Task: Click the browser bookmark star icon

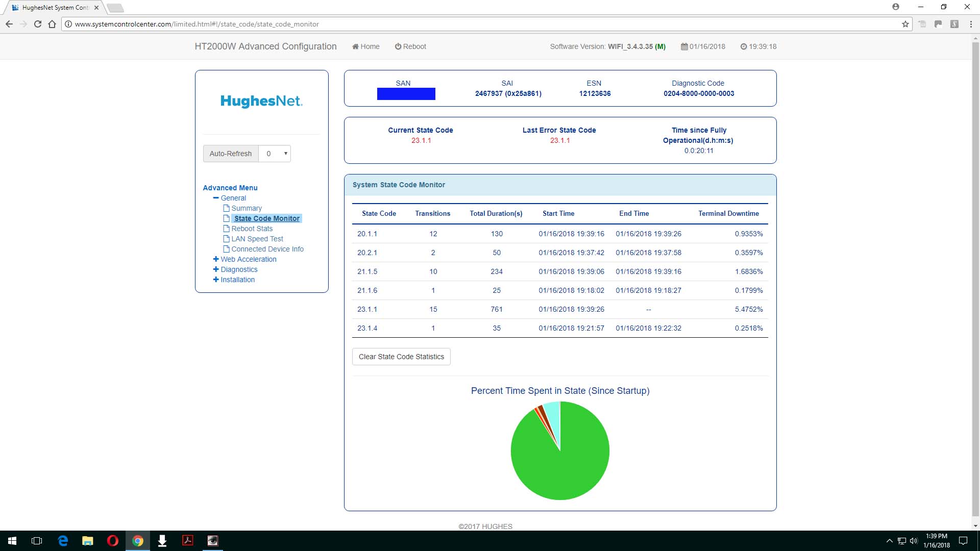Action: 904,24
